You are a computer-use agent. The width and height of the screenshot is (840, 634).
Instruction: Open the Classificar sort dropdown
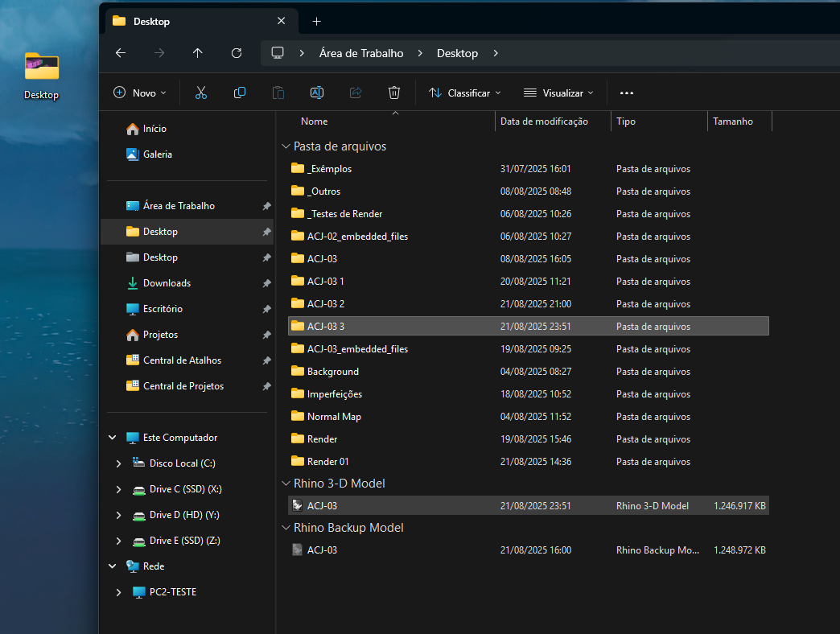(x=465, y=93)
